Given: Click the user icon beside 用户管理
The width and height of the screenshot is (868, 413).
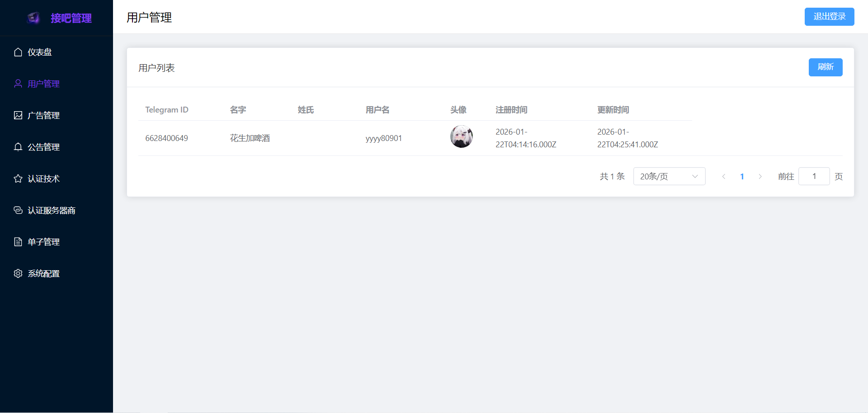Looking at the screenshot, I should point(18,84).
